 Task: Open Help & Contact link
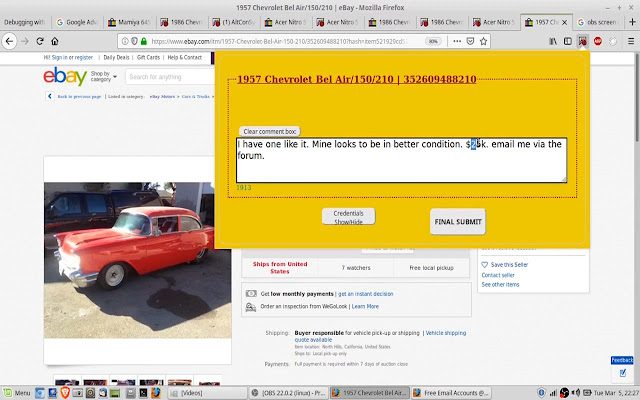pyautogui.click(x=184, y=58)
